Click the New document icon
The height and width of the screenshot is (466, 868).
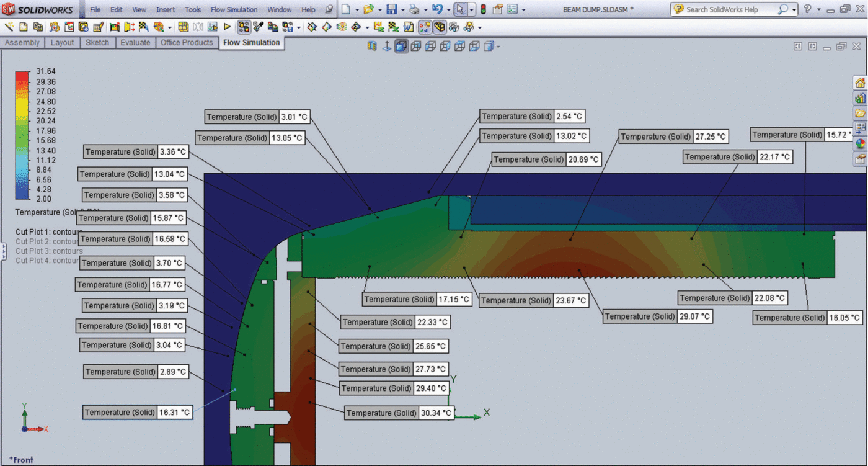[346, 9]
